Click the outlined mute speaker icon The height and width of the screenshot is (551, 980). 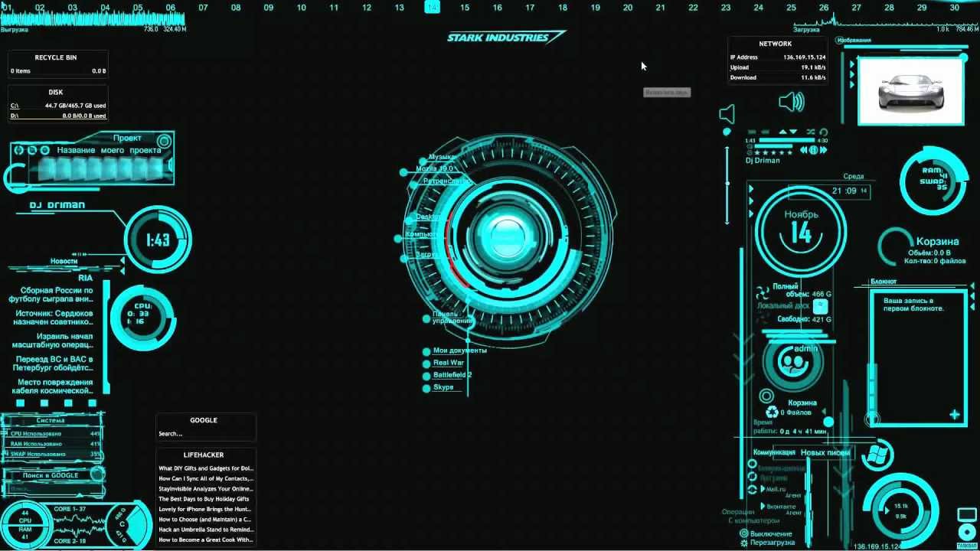tap(727, 115)
